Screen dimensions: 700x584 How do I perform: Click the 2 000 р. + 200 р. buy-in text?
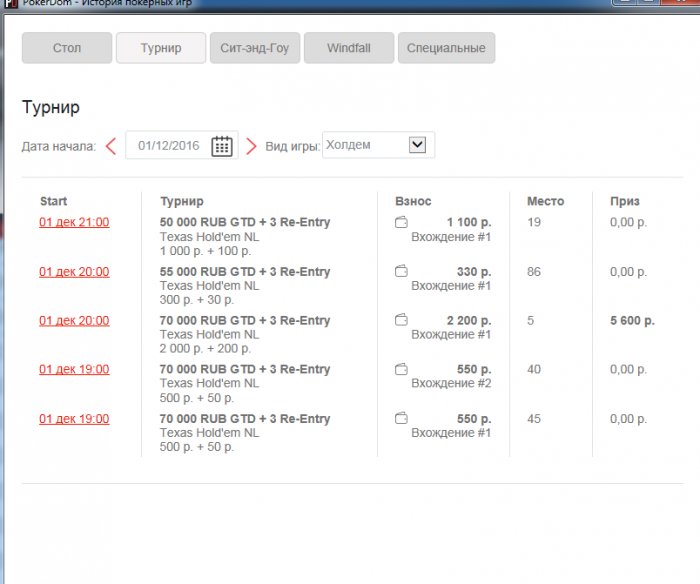pyautogui.click(x=205, y=349)
